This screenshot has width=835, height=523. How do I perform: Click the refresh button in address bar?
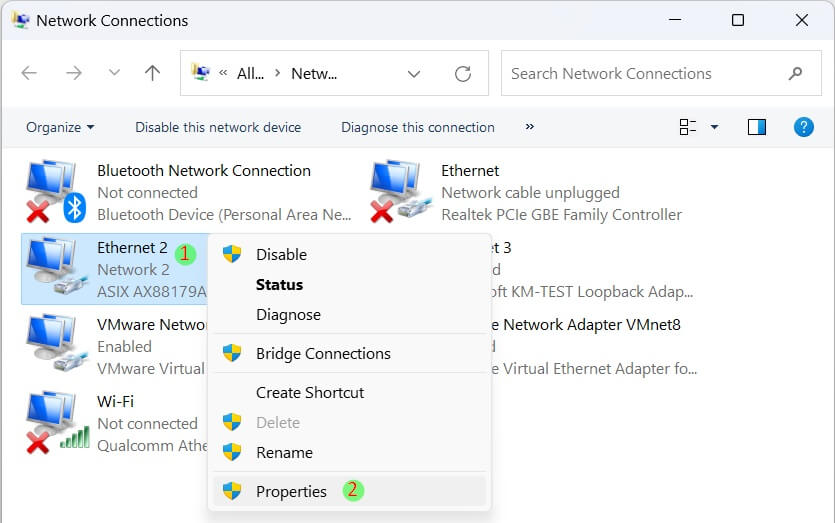click(x=462, y=74)
